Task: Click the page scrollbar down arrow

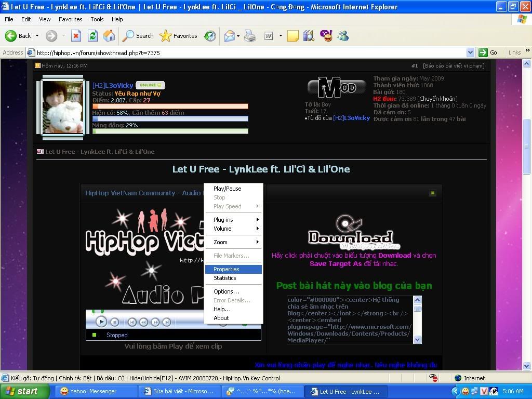Action: 527,366
